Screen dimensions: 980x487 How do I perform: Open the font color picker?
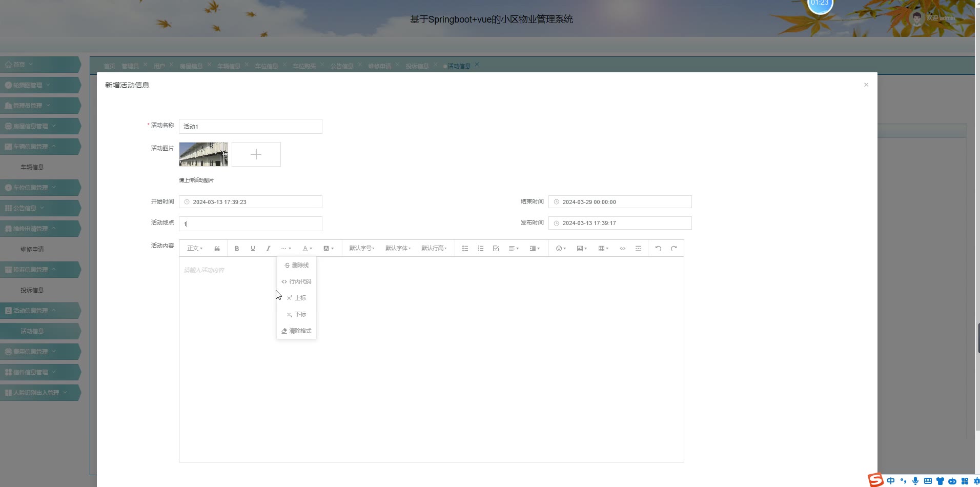coord(307,249)
